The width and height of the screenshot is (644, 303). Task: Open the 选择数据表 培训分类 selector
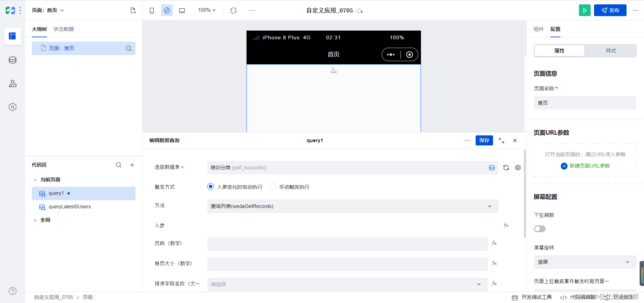353,168
